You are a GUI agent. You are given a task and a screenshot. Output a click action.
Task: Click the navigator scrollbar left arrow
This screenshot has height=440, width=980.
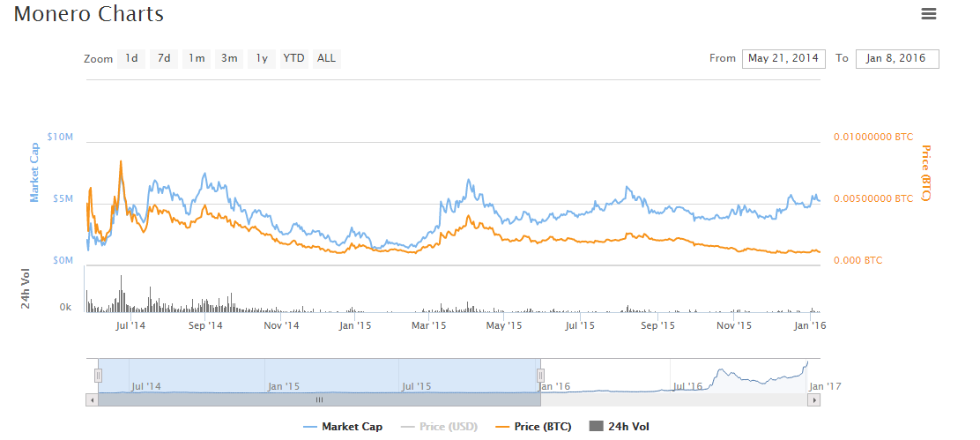pos(92,399)
